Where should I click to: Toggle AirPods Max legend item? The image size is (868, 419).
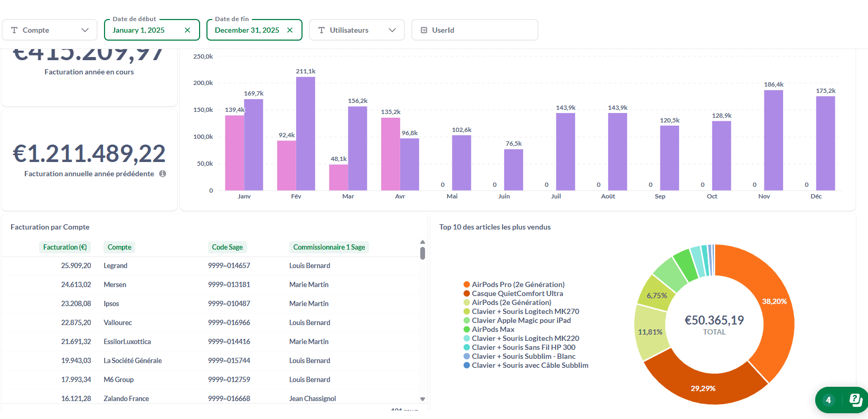click(493, 329)
